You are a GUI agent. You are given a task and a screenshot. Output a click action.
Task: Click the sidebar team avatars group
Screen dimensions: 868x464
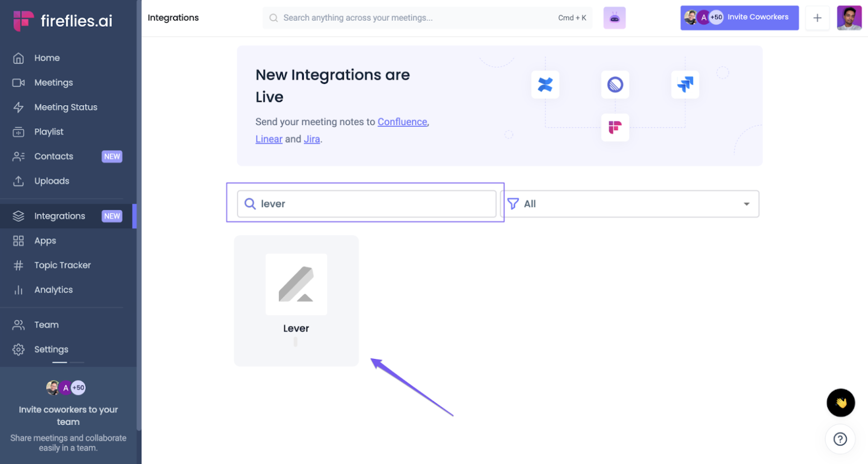(66, 388)
